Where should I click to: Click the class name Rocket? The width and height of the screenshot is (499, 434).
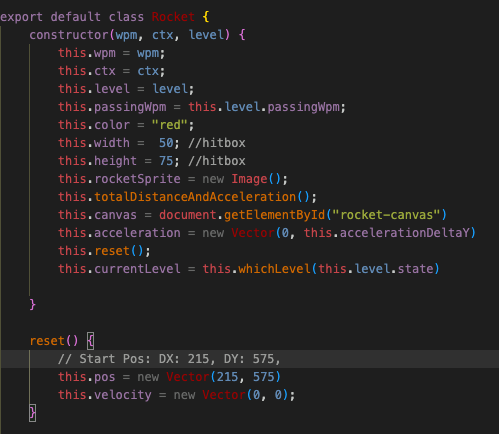pos(173,17)
